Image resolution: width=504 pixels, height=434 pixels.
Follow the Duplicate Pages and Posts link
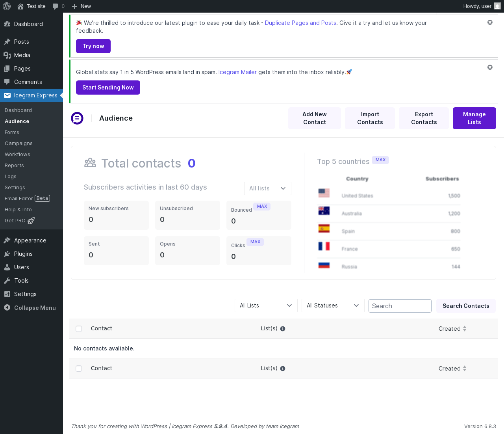300,23
